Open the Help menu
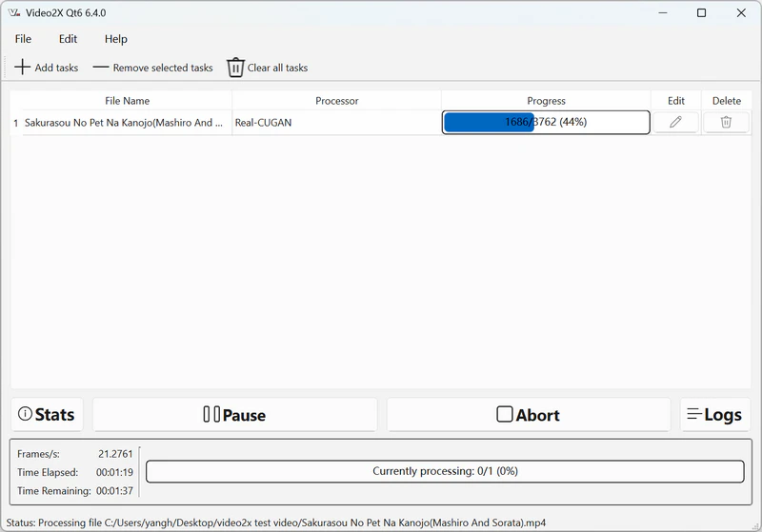Viewport: 762px width, 532px height. [116, 39]
